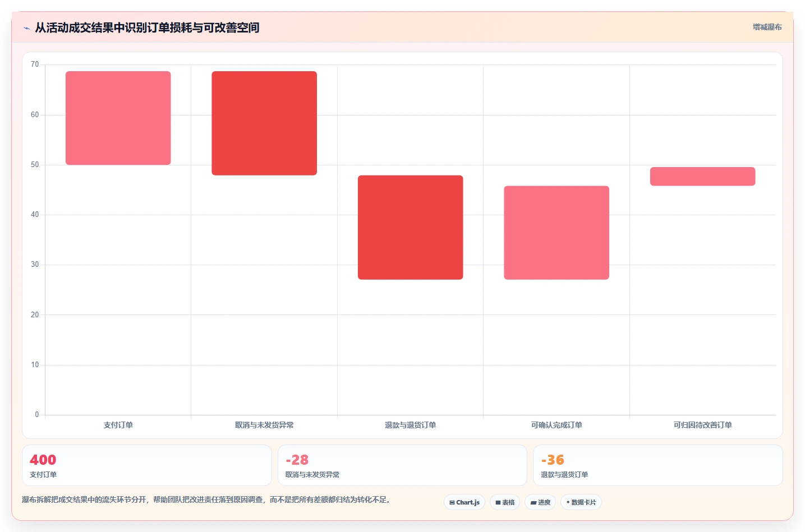Click the 退款与退货订单 caption under -36
This screenshot has height=532, width=805.
click(x=564, y=475)
